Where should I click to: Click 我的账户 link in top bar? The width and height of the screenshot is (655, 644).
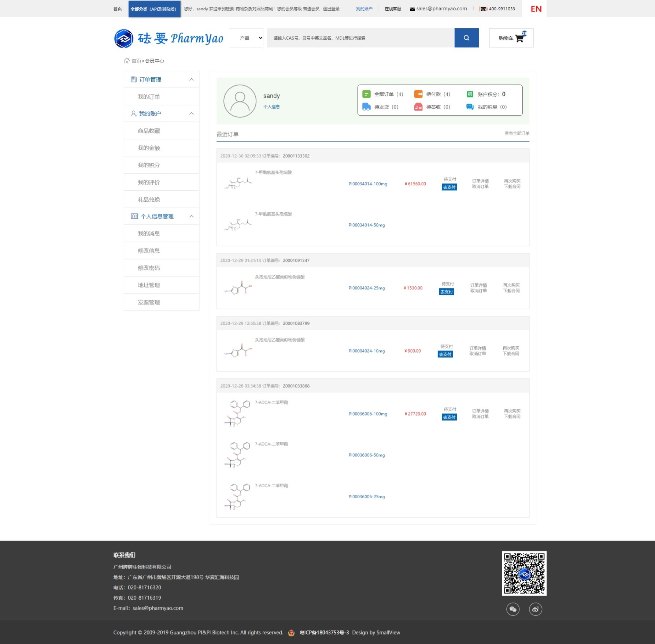[364, 9]
